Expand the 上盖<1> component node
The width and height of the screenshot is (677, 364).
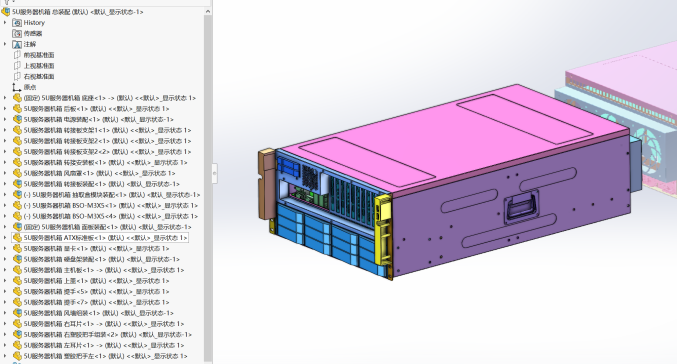pos(5,281)
